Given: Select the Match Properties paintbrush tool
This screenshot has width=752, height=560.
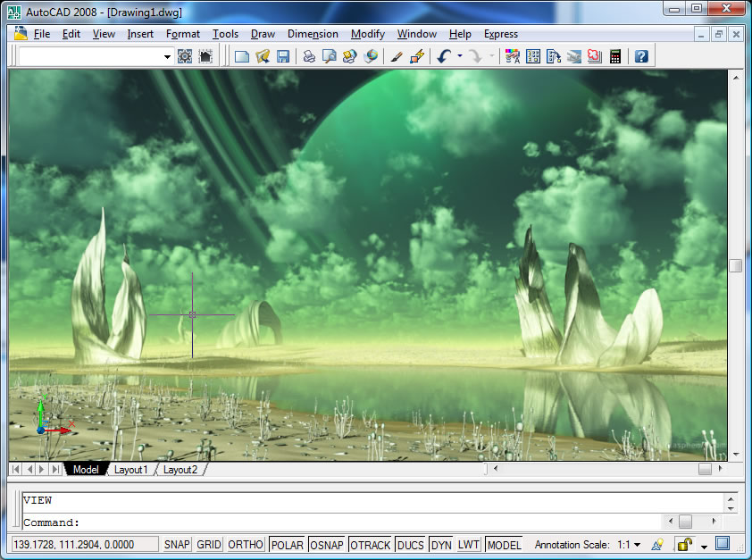Looking at the screenshot, I should click(397, 56).
